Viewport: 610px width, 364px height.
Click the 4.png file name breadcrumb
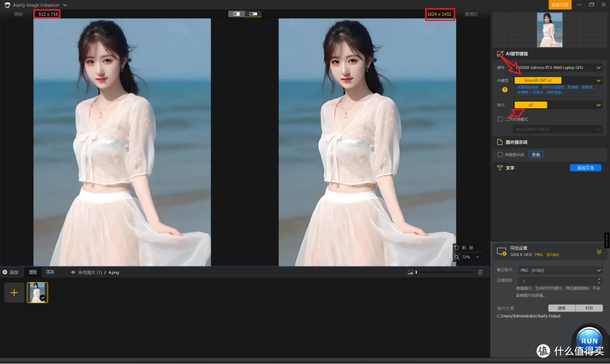(114, 273)
